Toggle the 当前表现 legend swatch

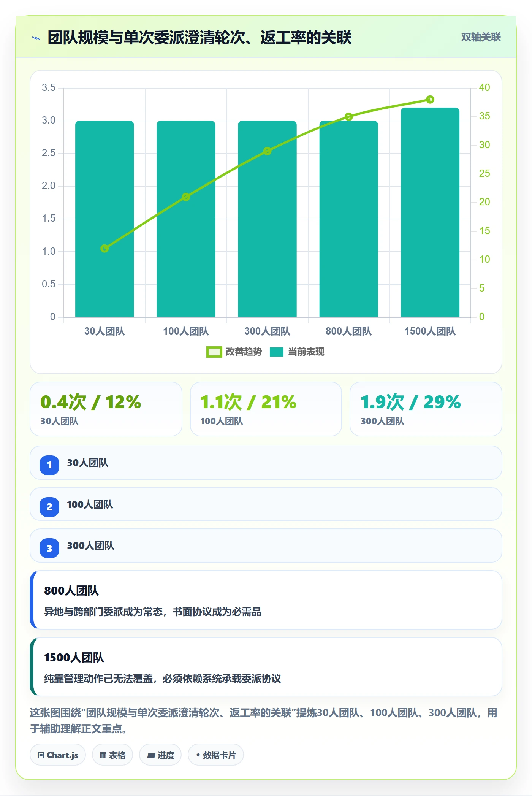pyautogui.click(x=277, y=352)
